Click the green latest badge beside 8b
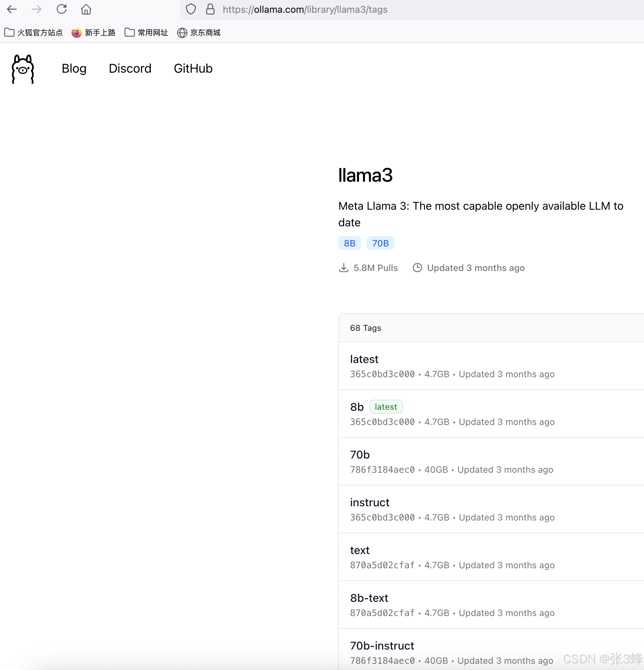Image resolution: width=644 pixels, height=670 pixels. tap(386, 407)
